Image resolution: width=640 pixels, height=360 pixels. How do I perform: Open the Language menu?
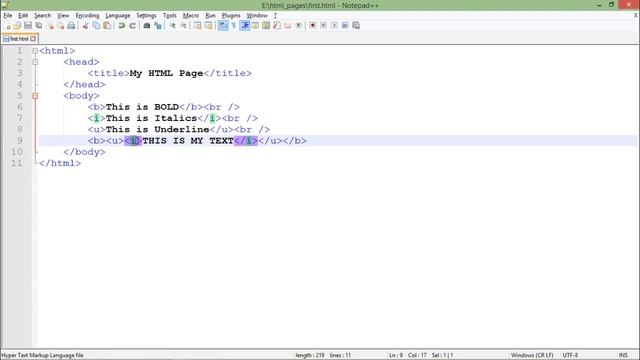click(x=118, y=16)
